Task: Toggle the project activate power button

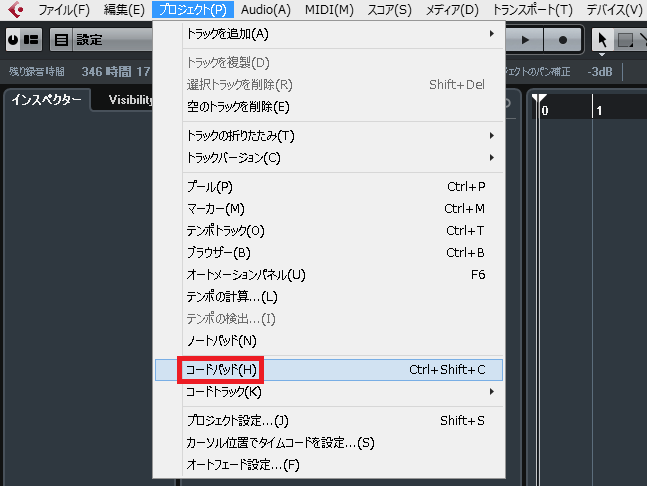Action: (x=13, y=40)
